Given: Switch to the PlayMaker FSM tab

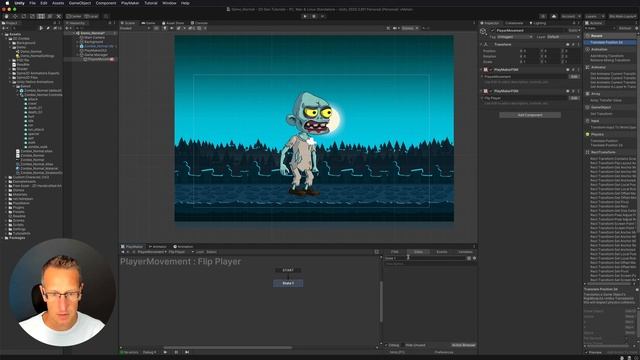Looking at the screenshot, I should 395,252.
